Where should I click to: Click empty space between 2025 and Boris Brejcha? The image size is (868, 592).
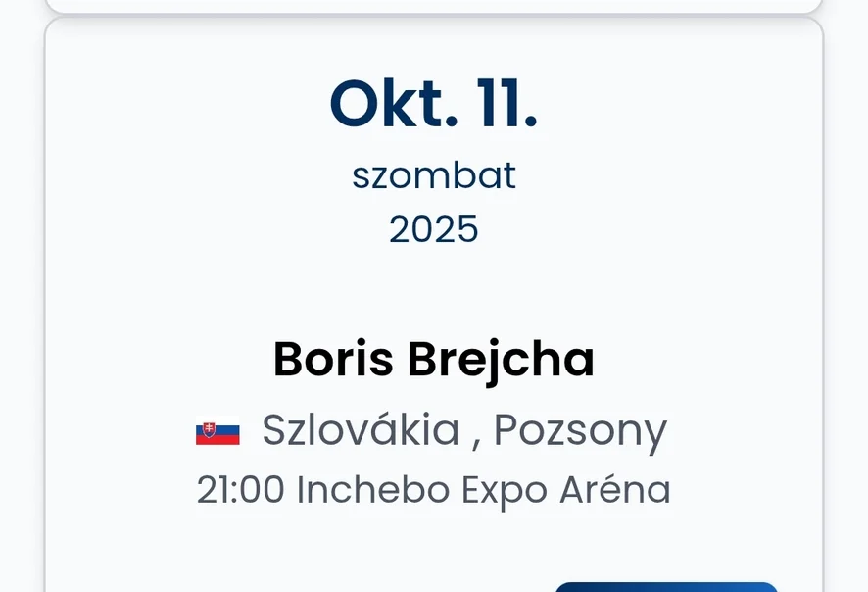point(433,289)
